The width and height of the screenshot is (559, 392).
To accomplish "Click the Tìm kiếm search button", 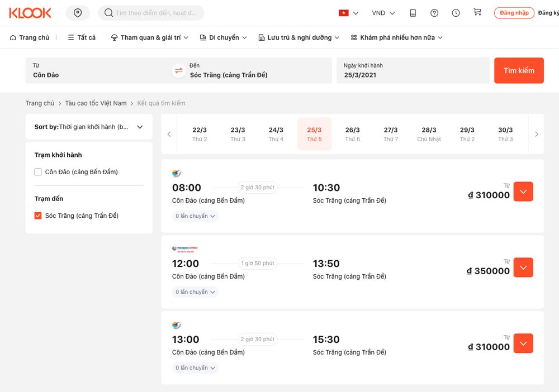I will coord(519,70).
